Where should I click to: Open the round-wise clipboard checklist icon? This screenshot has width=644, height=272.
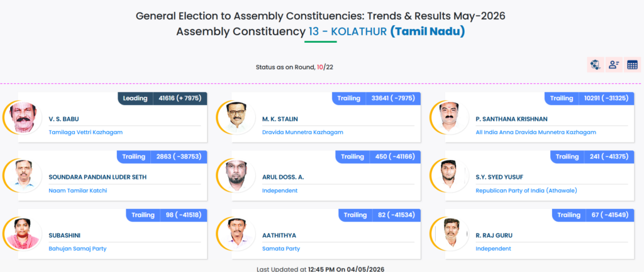tap(595, 64)
